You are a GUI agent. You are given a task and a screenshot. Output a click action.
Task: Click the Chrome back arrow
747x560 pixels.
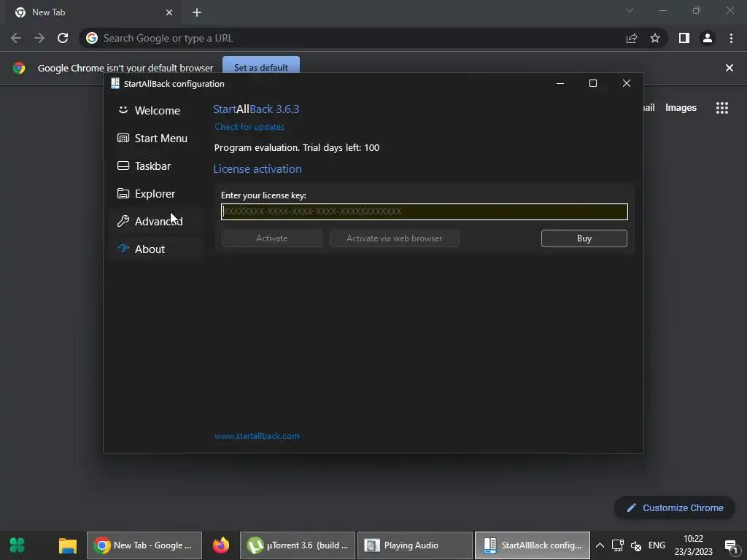16,38
